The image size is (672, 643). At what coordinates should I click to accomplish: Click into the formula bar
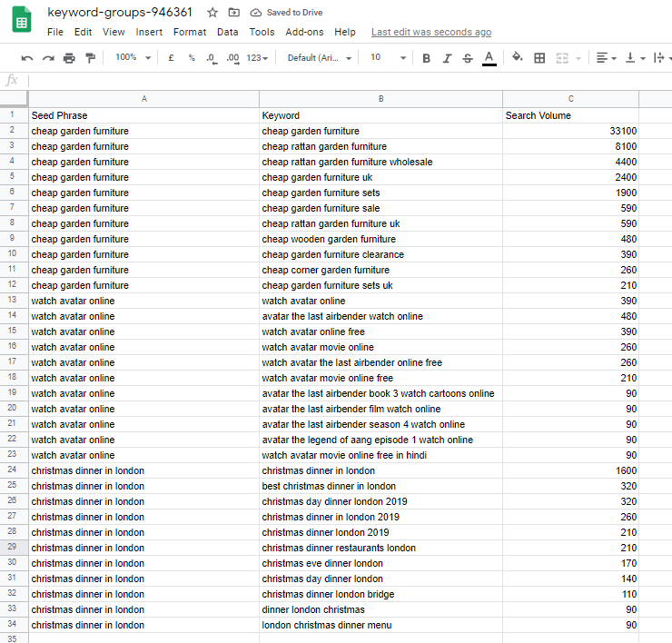point(350,80)
